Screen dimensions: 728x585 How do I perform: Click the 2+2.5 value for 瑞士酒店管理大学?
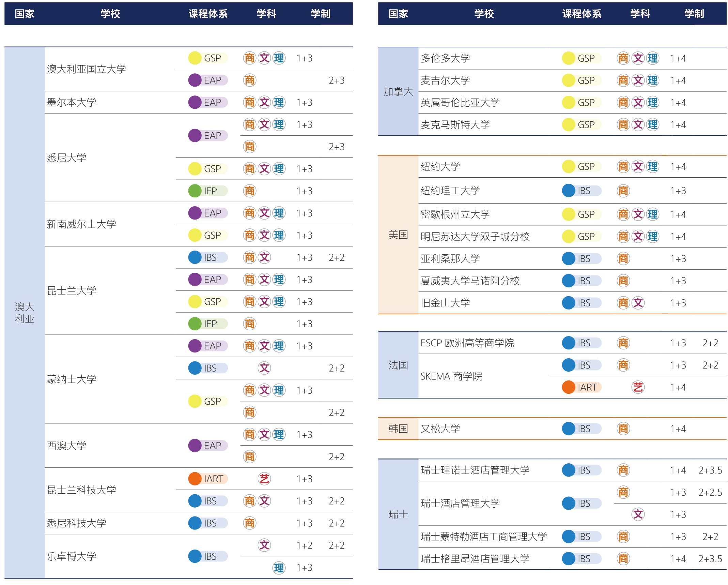710,492
